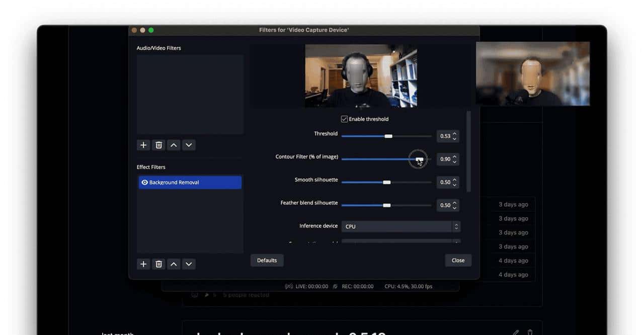This screenshot has width=644, height=335.
Task: Click the filter properties vertical scrollbar
Action: point(469,151)
